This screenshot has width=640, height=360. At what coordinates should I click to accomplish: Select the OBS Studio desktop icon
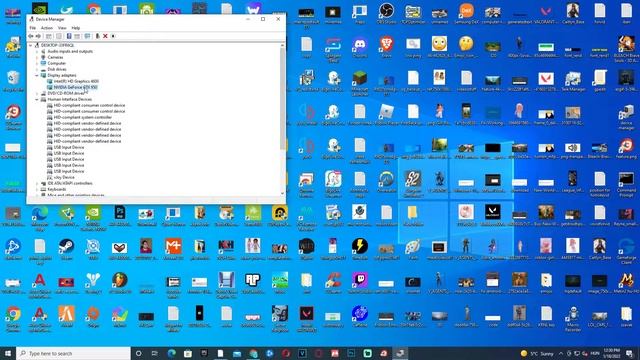tap(386, 13)
